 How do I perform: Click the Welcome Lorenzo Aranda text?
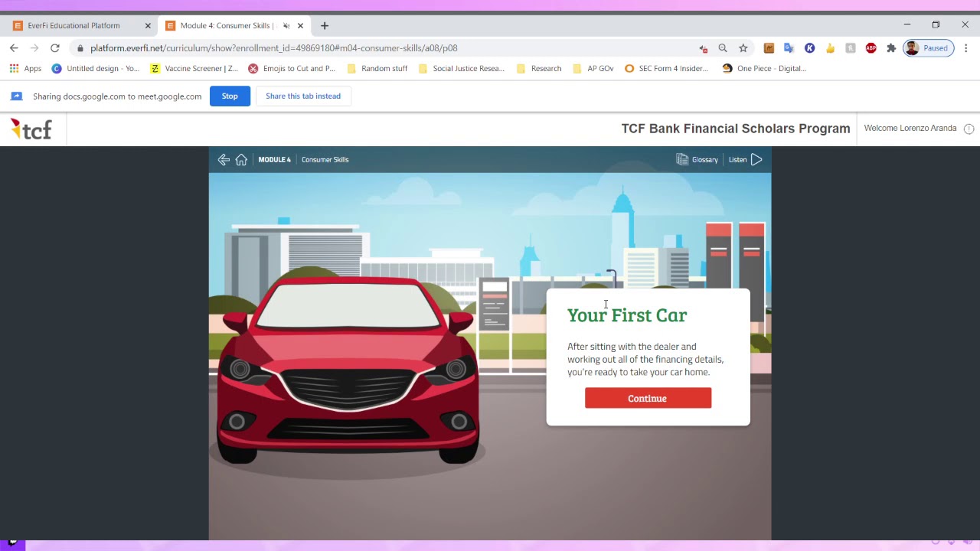coord(910,128)
